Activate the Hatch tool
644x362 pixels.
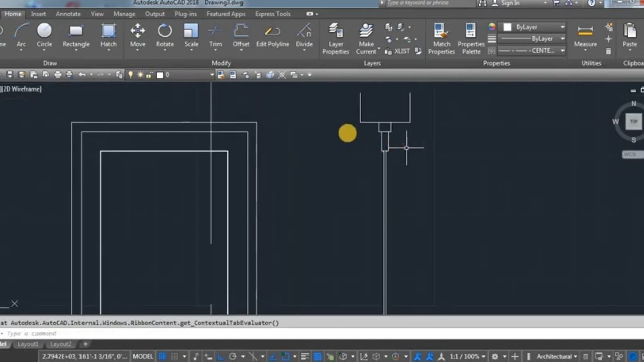108,36
